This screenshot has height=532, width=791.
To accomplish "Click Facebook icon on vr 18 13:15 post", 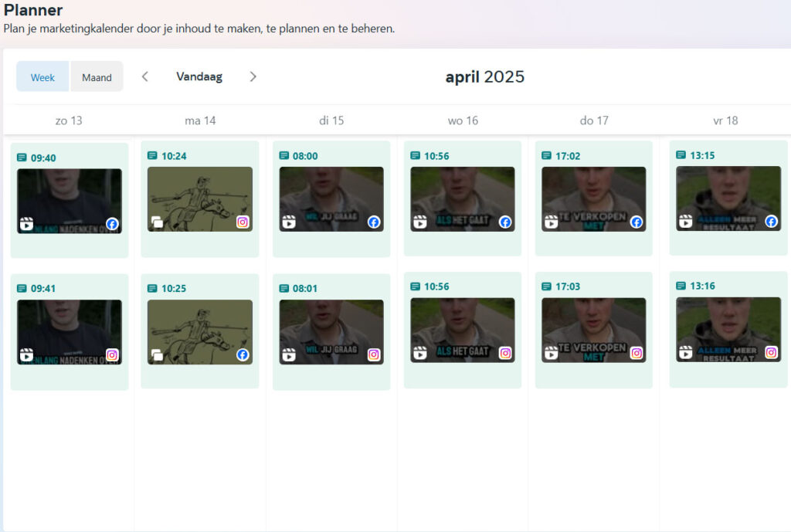I will point(771,222).
